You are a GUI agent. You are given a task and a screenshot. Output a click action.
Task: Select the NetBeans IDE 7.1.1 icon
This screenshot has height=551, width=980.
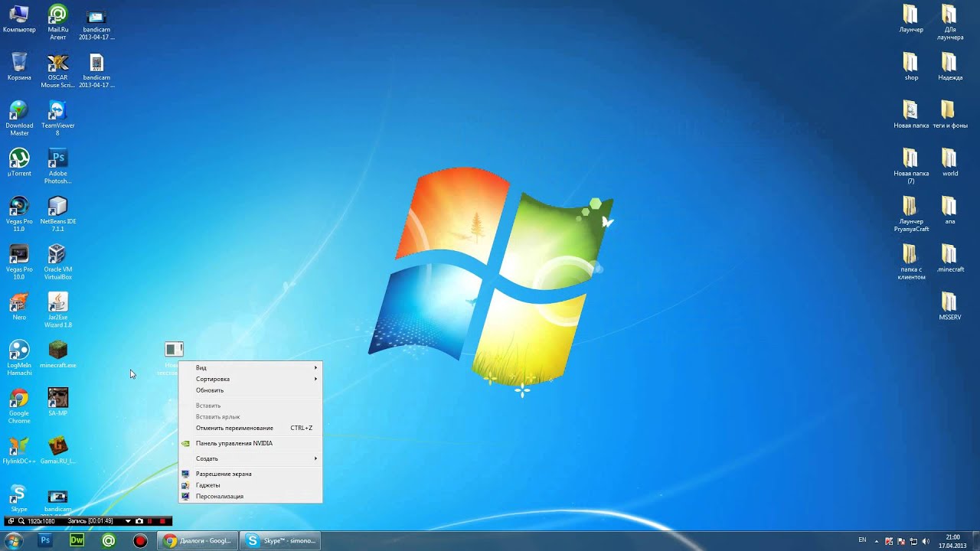click(58, 214)
